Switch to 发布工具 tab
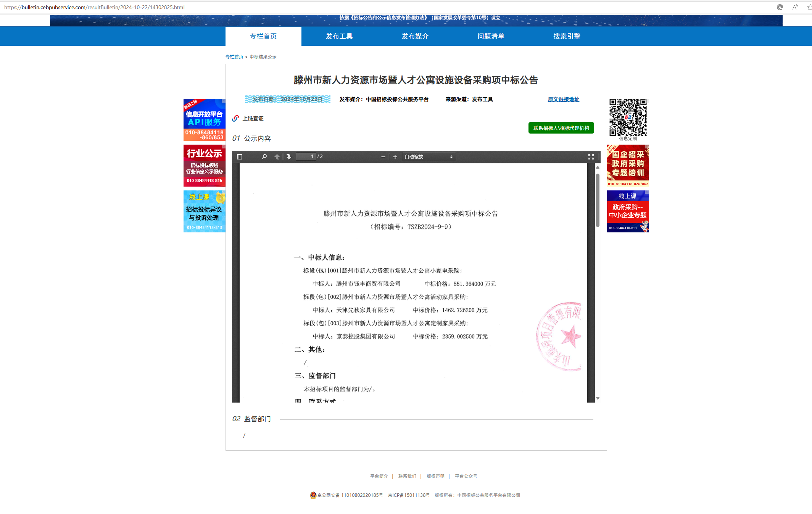 (339, 36)
